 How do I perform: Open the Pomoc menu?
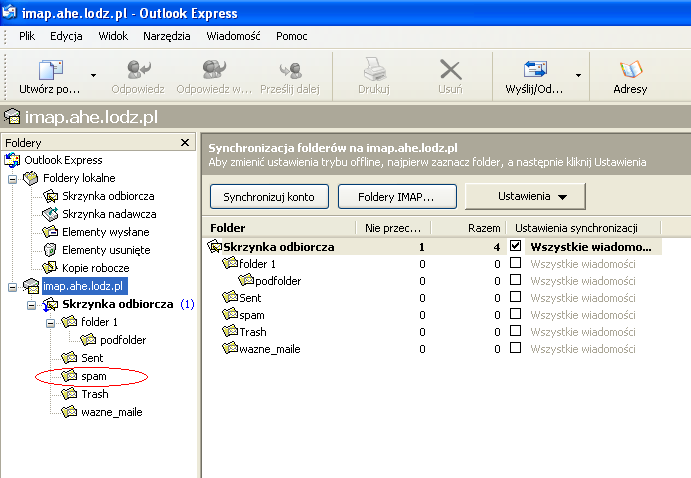coord(291,36)
